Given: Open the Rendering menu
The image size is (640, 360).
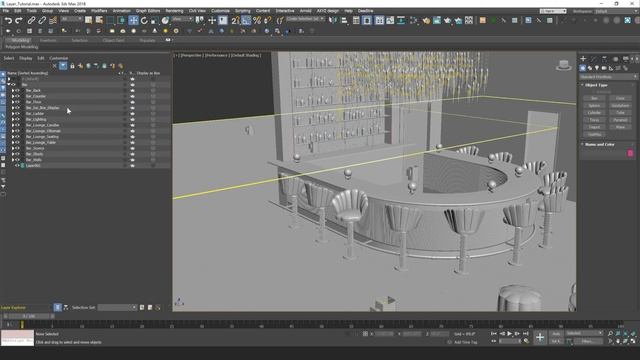Looking at the screenshot, I should coord(174,11).
